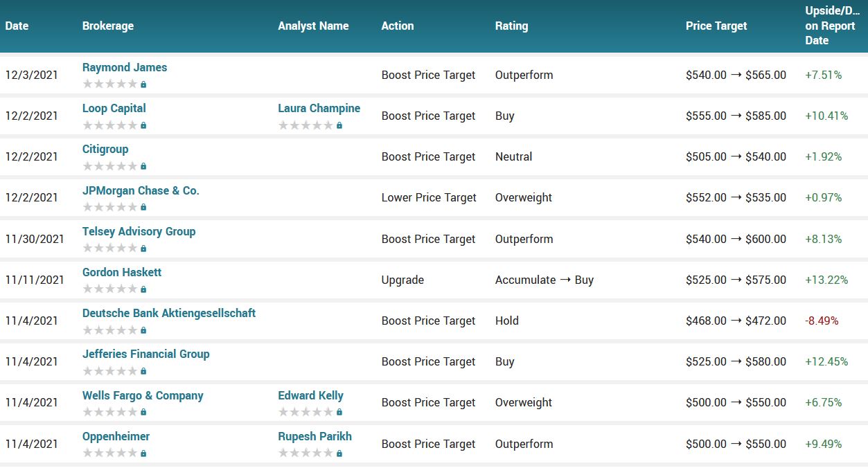Sort table by Date column header

[x=17, y=26]
